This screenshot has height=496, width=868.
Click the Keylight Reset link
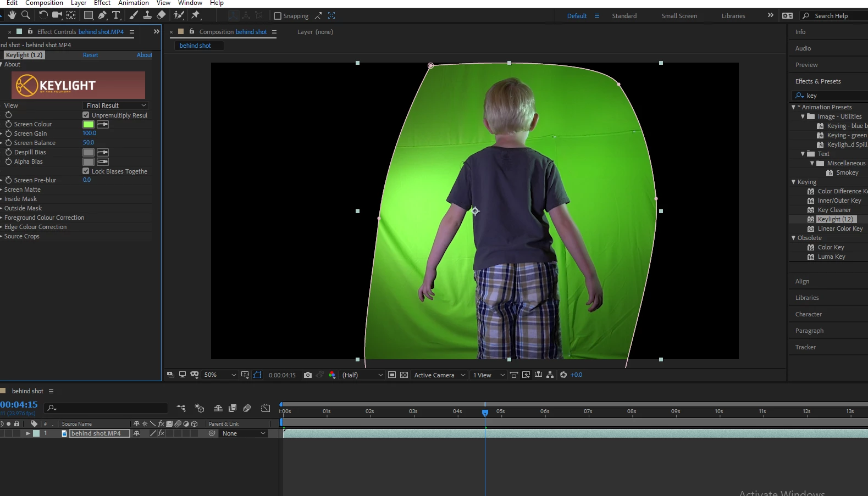tap(91, 55)
